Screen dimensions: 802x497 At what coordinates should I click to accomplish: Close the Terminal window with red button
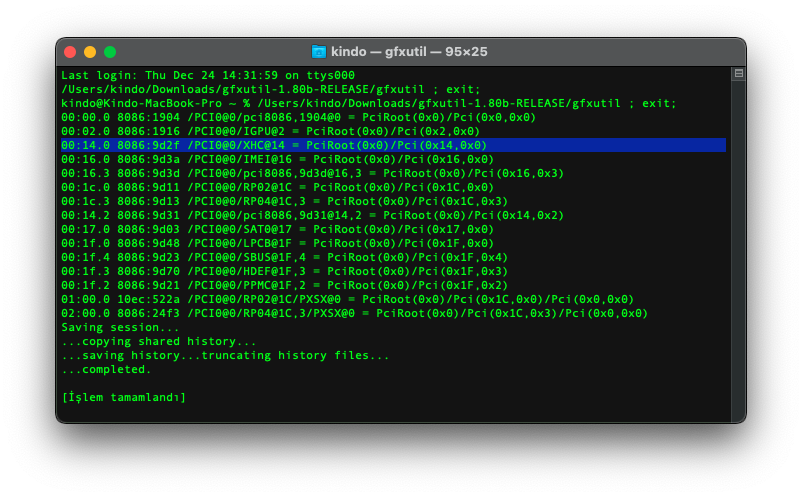[x=70, y=52]
